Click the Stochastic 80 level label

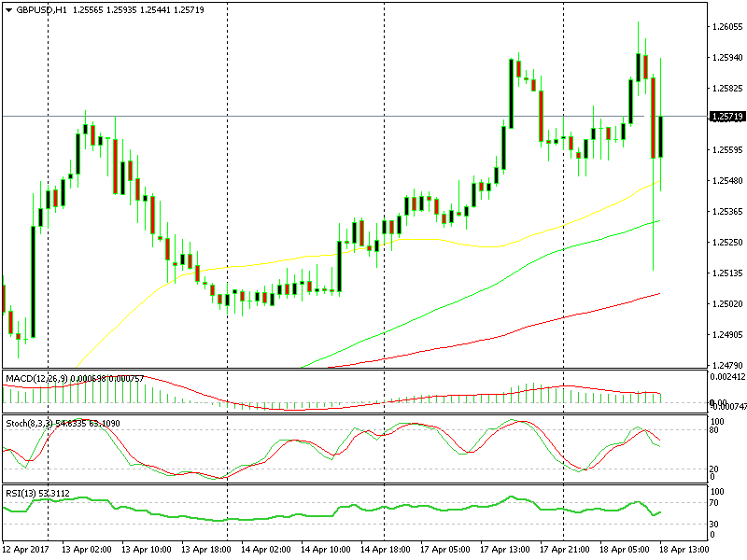click(714, 430)
